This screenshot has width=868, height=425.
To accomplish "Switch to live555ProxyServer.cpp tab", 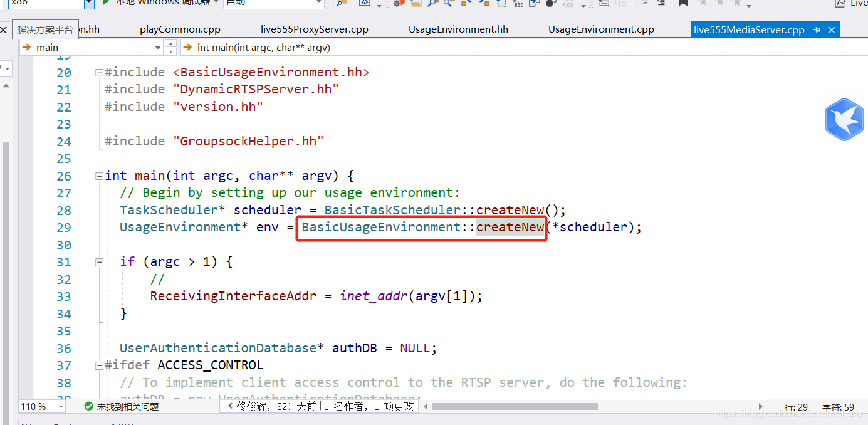I will tap(315, 29).
